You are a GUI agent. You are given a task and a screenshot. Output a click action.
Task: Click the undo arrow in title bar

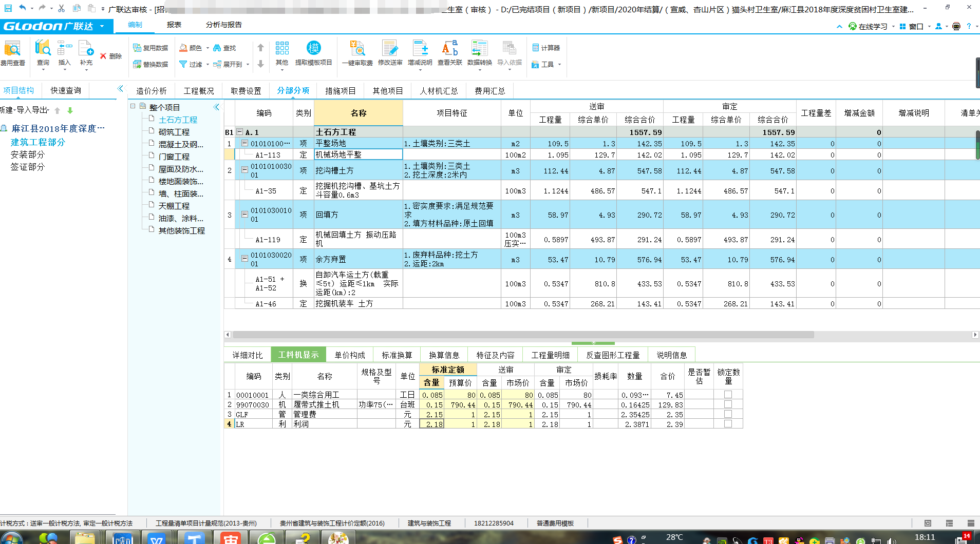tap(22, 8)
